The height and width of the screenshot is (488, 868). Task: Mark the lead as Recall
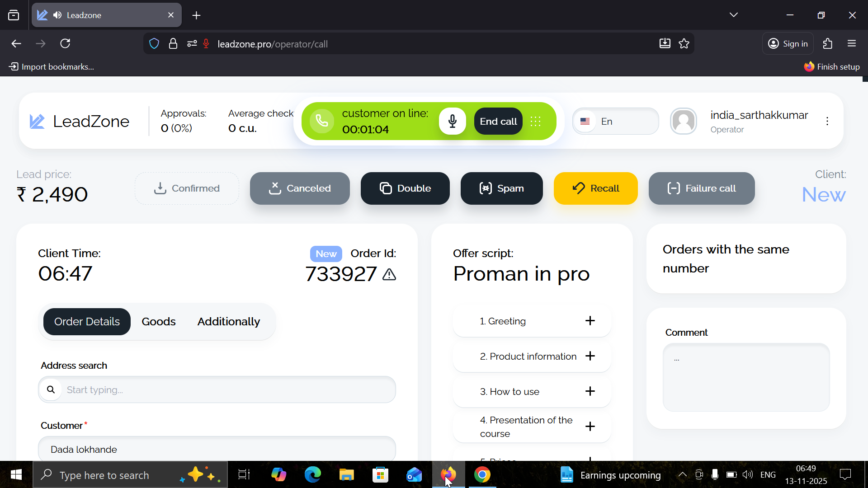(595, 188)
